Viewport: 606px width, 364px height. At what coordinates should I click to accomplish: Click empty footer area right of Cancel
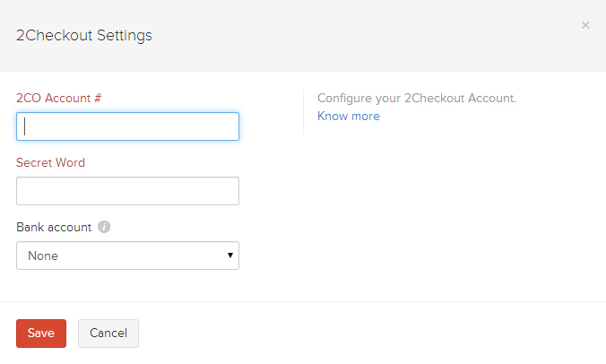[359, 333]
